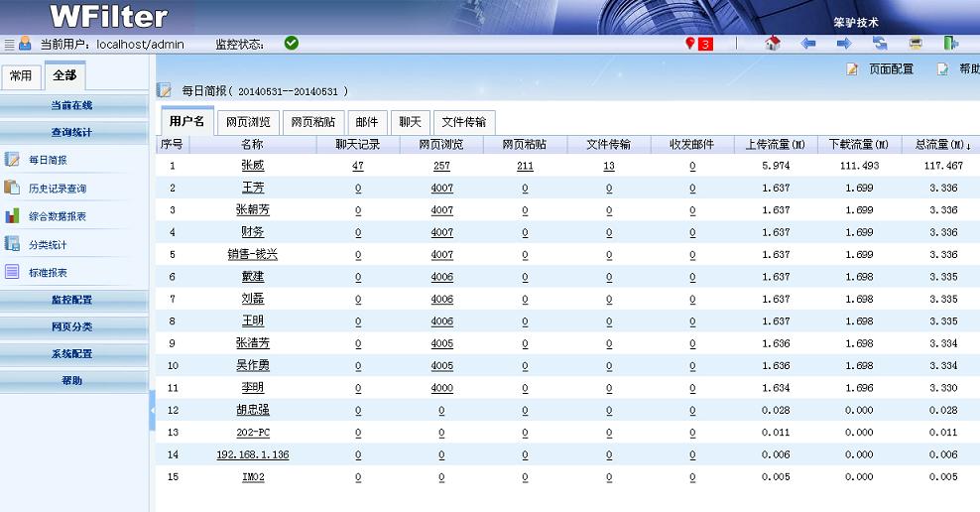Viewport: 980px width, 512px height.
Task: Collapse the sidebar with the splitter handle
Action: [152, 410]
